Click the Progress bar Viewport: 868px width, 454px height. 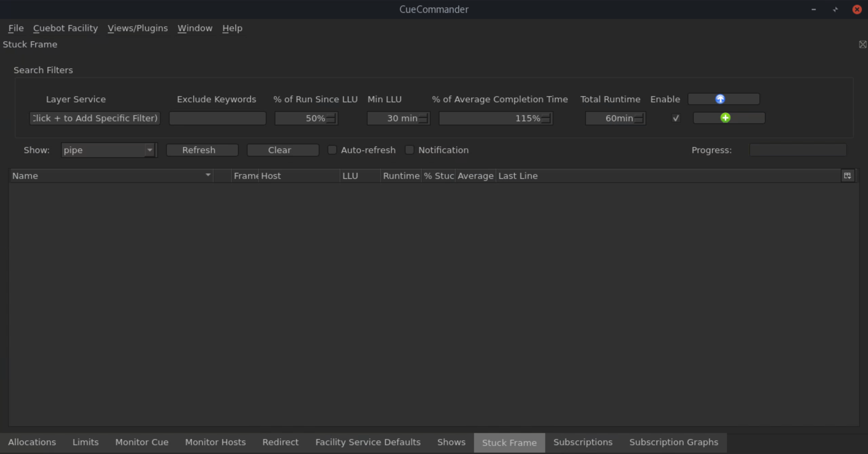click(x=798, y=150)
